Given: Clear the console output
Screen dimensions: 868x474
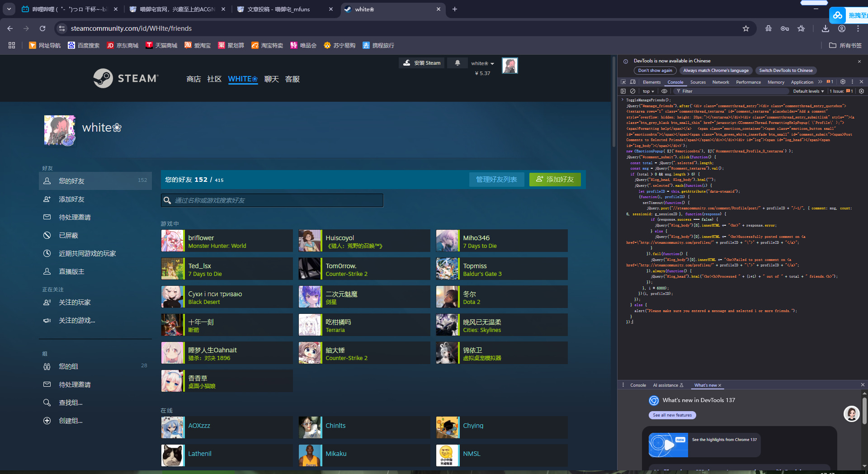Looking at the screenshot, I should click(x=633, y=91).
